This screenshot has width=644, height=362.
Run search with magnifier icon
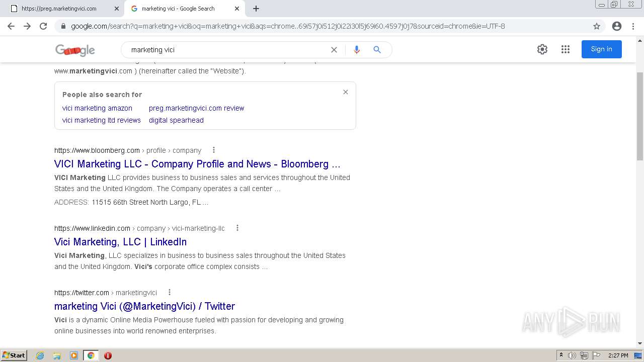pyautogui.click(x=377, y=50)
